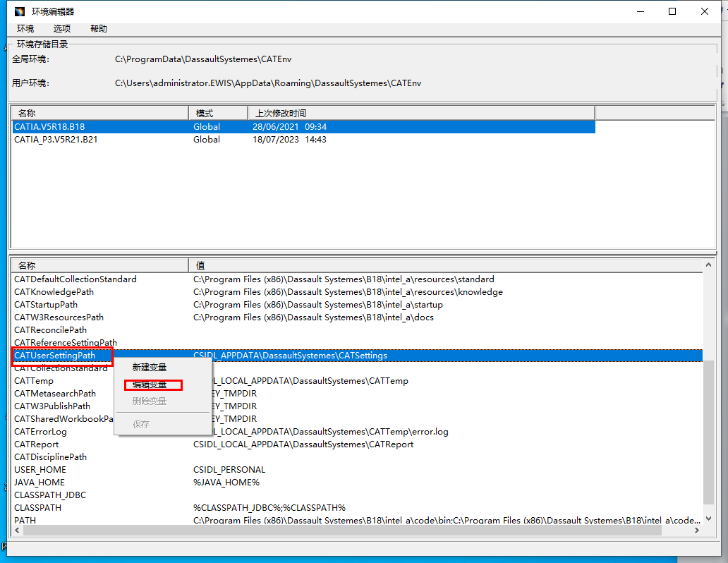Select the CATTemp variable
This screenshot has height=563, width=728.
click(34, 381)
